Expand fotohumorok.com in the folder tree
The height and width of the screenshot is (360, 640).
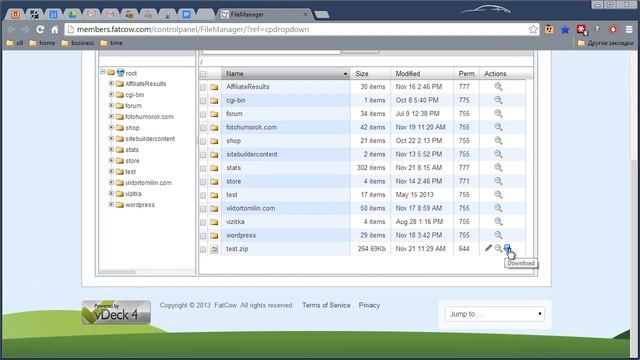(111, 116)
